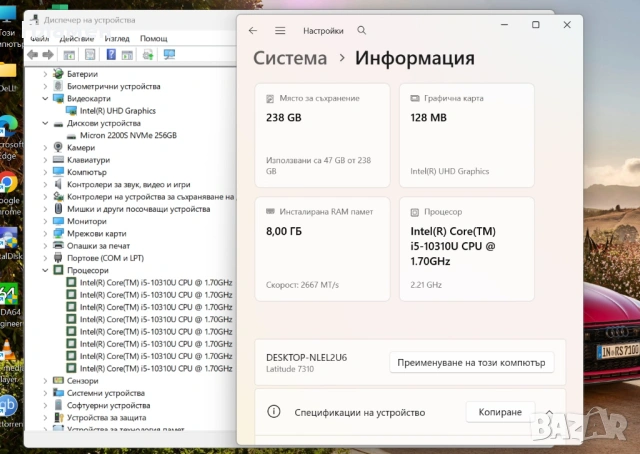This screenshot has width=640, height=454.
Task: Click the Системни устройства icon
Action: pyautogui.click(x=58, y=393)
